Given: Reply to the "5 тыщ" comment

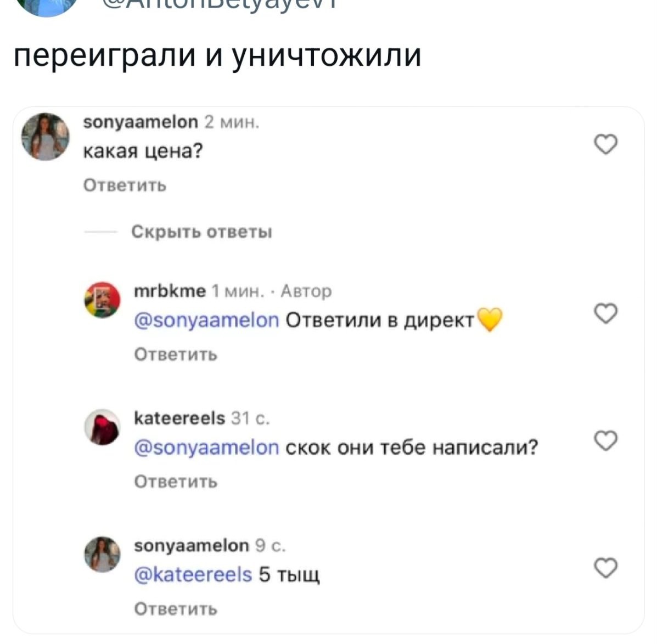Looking at the screenshot, I should pyautogui.click(x=176, y=609).
